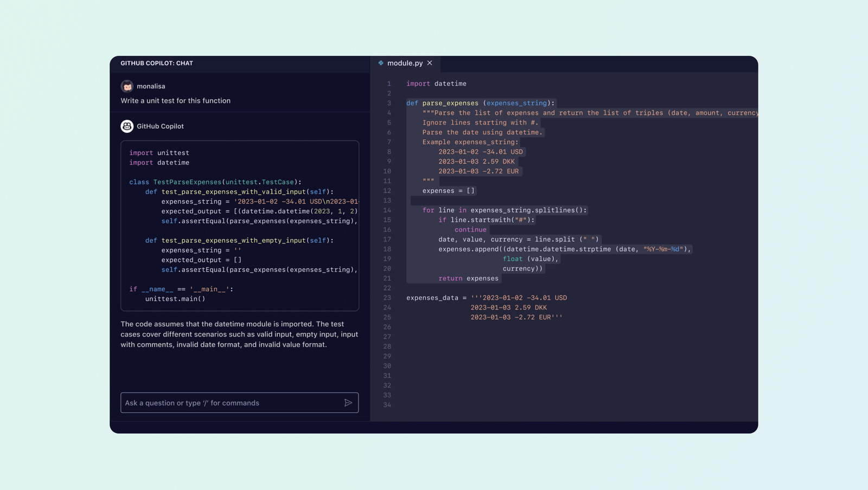This screenshot has width=868, height=490.
Task: Click the GITHUB COPILOT: CHAT panel header
Action: pos(156,63)
